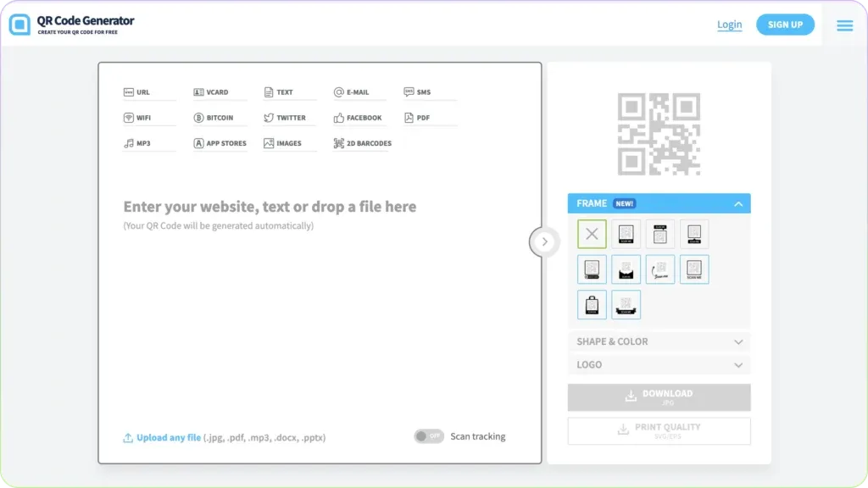868x488 pixels.
Task: Select the E-MAIL QR code type
Action: tap(359, 91)
